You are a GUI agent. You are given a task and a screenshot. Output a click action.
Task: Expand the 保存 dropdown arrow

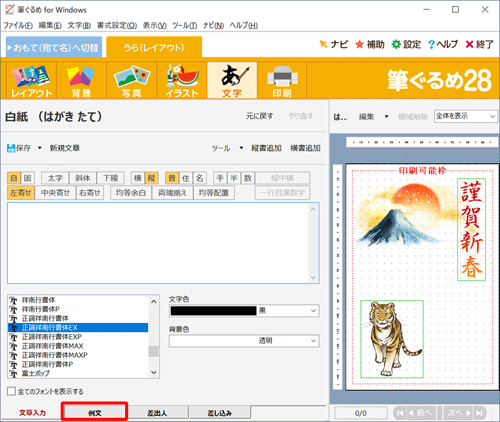point(39,148)
